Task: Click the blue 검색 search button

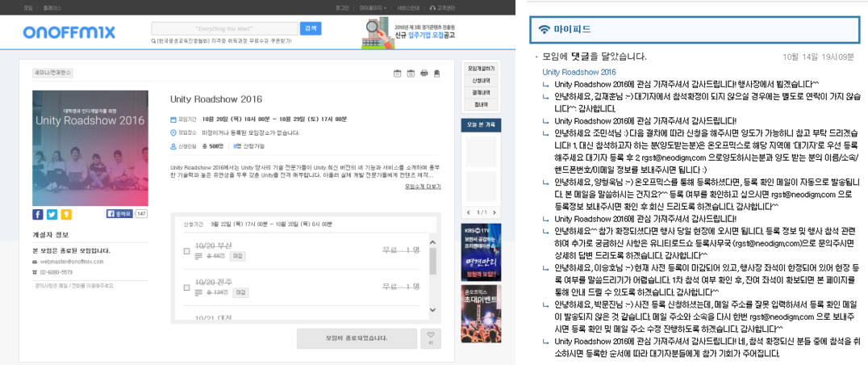Action: 311,28
